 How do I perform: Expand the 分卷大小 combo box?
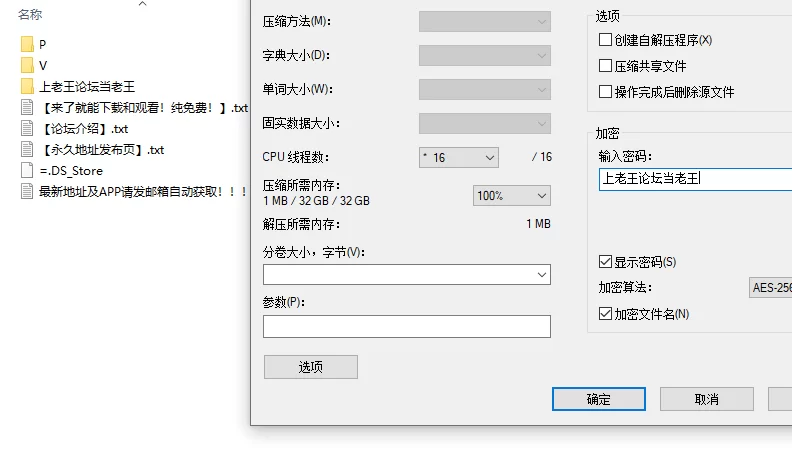coord(407,275)
